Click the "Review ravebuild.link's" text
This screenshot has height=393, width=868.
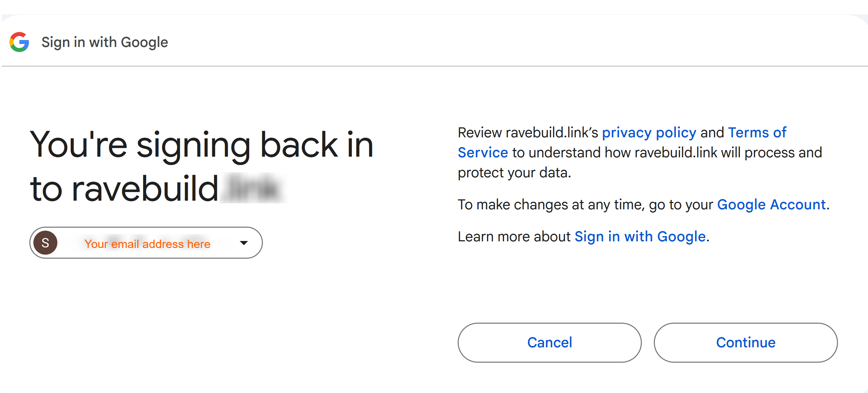coord(528,132)
